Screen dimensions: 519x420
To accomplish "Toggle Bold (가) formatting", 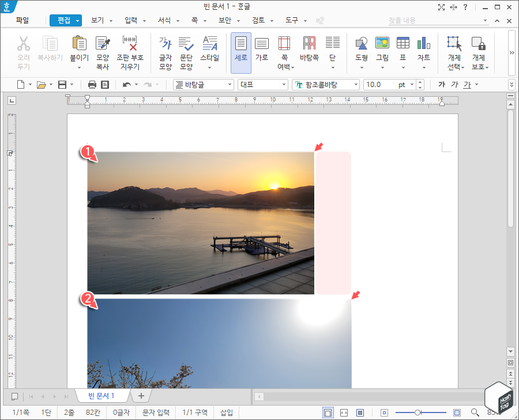I will click(x=442, y=85).
